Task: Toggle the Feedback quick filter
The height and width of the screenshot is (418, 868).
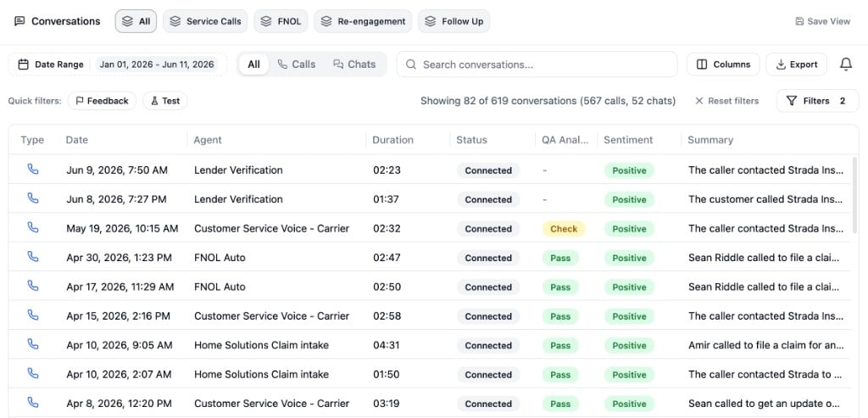Action: [x=102, y=101]
